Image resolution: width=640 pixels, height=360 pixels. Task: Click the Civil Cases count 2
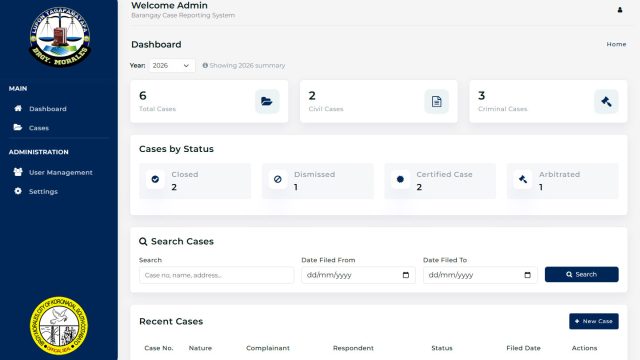click(x=312, y=96)
